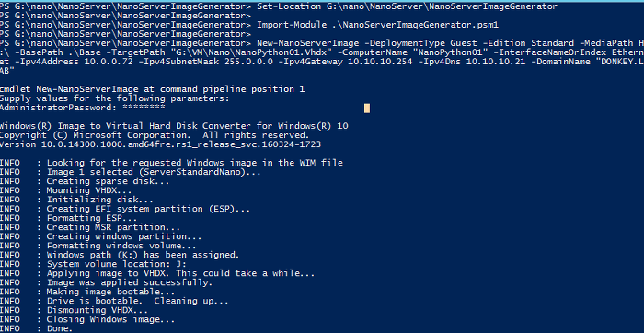Click the 'Windows path (K:) has been assigned' line
Viewport: 644px width, 333px height.
(120, 255)
